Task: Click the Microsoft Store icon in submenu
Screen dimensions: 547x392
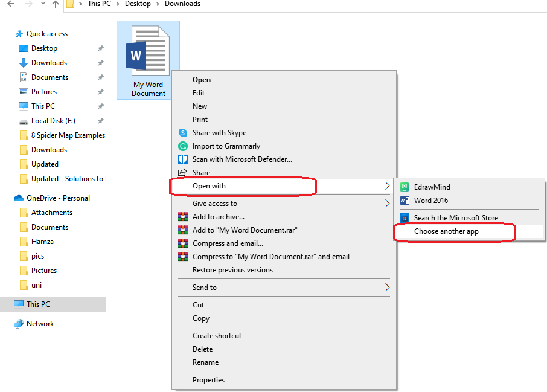Action: (405, 218)
